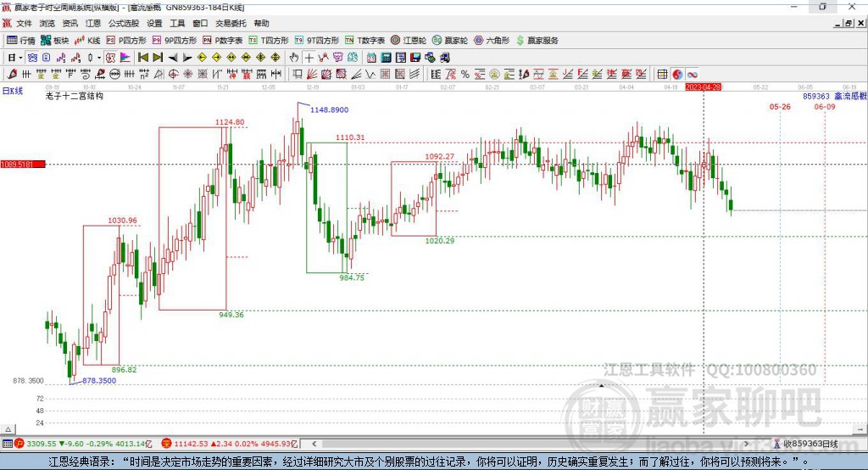Open the P数字表 tool

click(x=223, y=41)
